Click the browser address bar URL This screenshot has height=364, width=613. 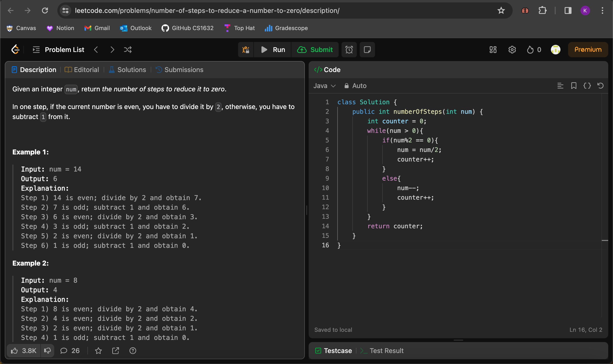(x=207, y=10)
